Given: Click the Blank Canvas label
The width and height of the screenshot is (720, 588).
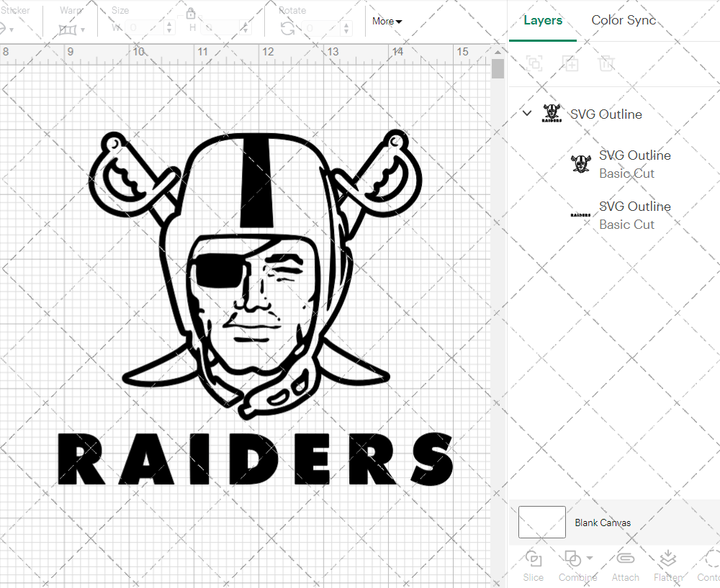Looking at the screenshot, I should [x=603, y=523].
